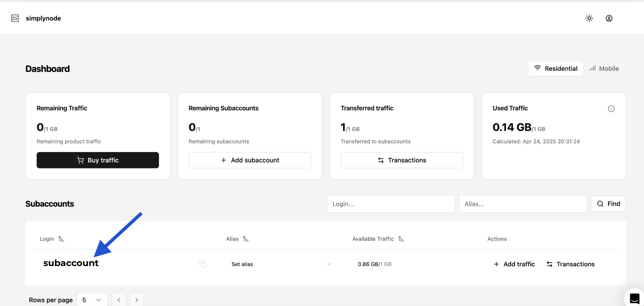
Task: Switch to the Mobile tab
Action: [604, 69]
